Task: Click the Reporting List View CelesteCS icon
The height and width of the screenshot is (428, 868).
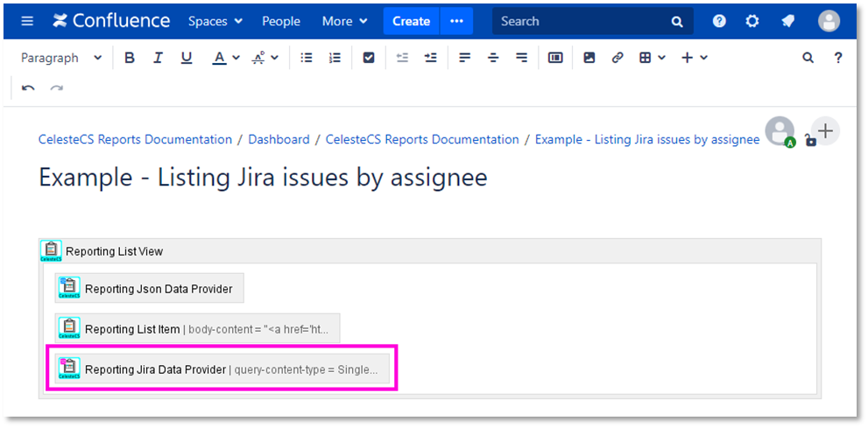Action: pyautogui.click(x=52, y=251)
